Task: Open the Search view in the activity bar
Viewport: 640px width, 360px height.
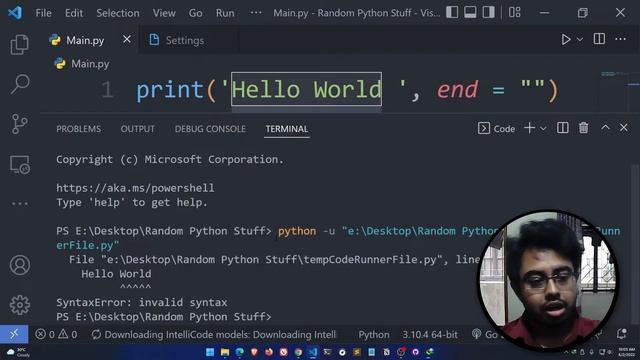Action: pyautogui.click(x=20, y=84)
